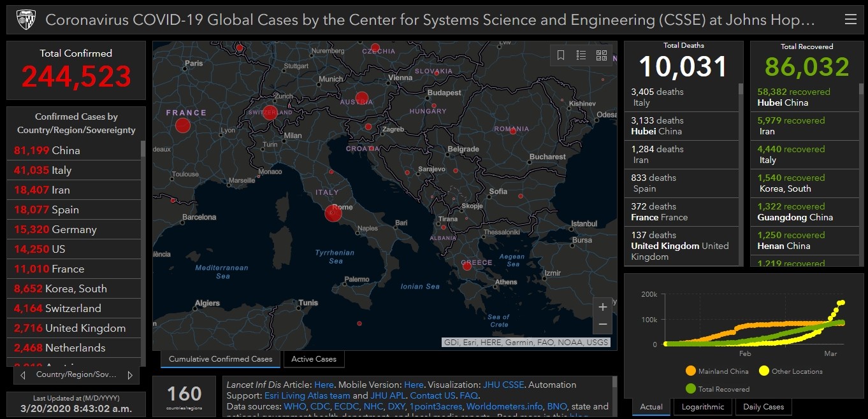Select the 18,077 Spain row
The height and width of the screenshot is (419, 868).
click(x=74, y=209)
